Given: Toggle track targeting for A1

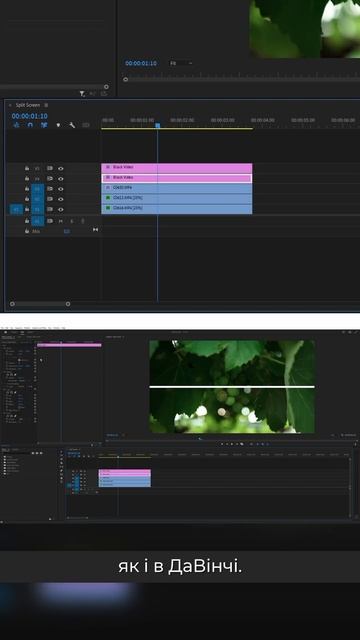Looking at the screenshot, I should pyautogui.click(x=38, y=221).
